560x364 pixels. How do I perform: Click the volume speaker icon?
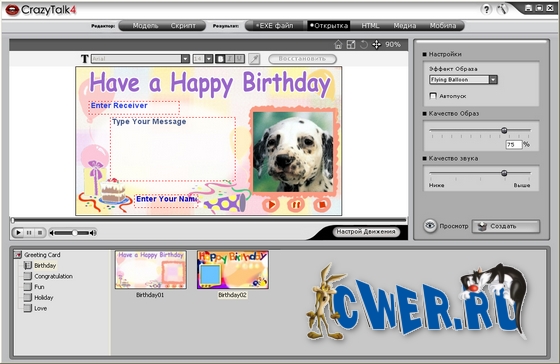click(x=93, y=233)
